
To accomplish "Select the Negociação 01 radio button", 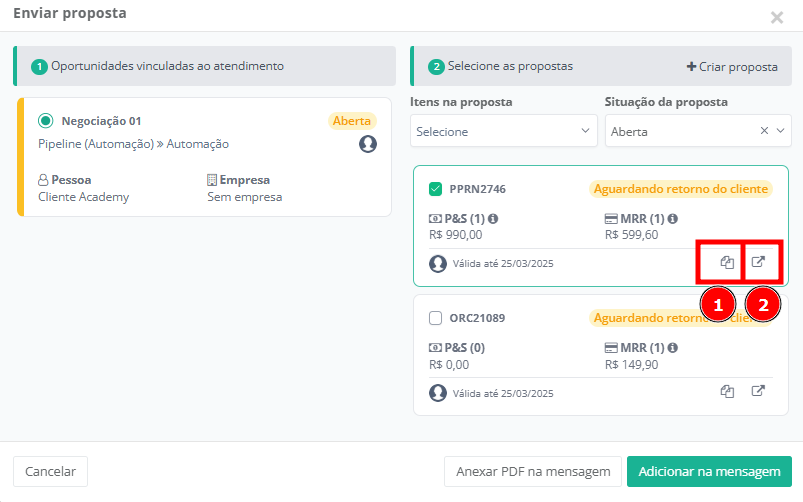I will point(45,121).
